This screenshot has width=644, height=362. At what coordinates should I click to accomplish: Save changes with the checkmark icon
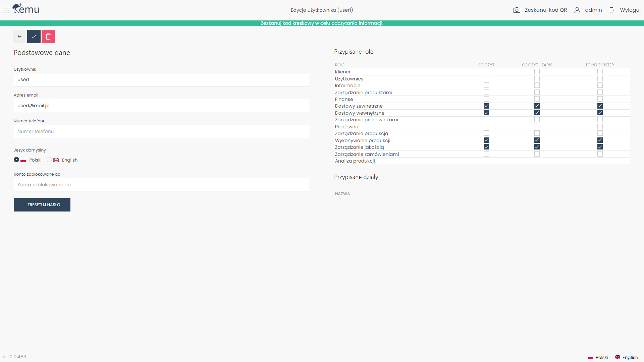coord(34,37)
